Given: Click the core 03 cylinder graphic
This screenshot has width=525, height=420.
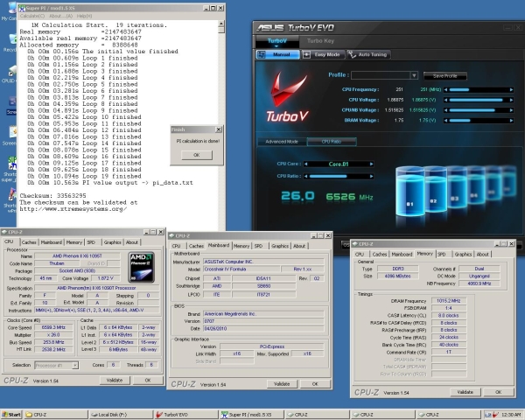Looking at the screenshot, I should pyautogui.click(x=457, y=187).
